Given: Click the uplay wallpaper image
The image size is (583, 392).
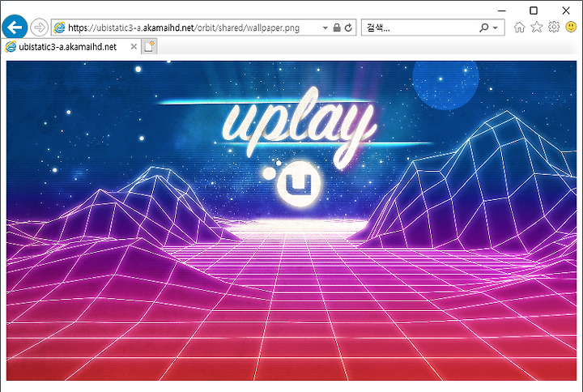Looking at the screenshot, I should pyautogui.click(x=291, y=220).
